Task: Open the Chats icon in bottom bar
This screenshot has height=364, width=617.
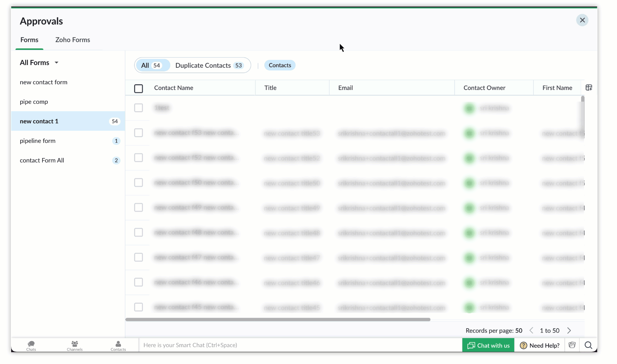Action: pos(31,345)
